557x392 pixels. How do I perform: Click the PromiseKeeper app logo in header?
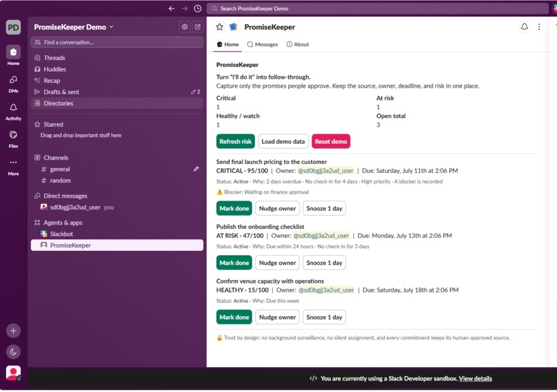tap(233, 27)
